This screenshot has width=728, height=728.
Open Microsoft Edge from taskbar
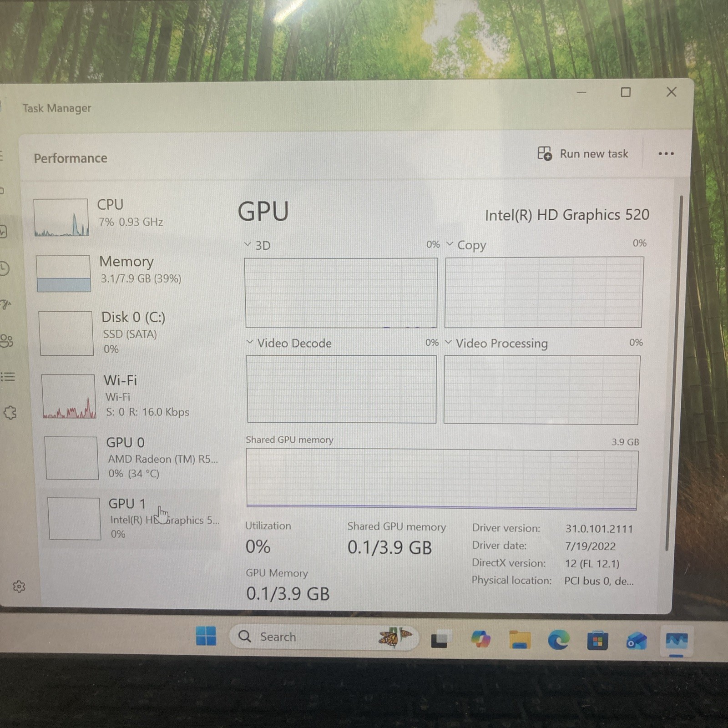558,640
